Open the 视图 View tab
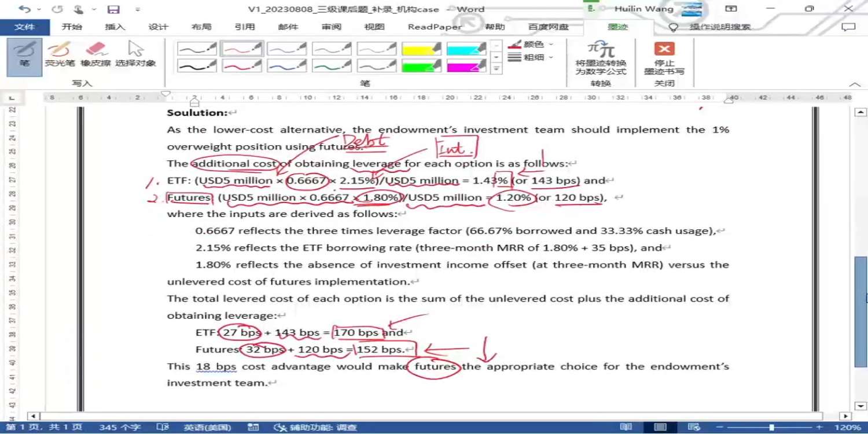The width and height of the screenshot is (868, 434). click(x=374, y=27)
